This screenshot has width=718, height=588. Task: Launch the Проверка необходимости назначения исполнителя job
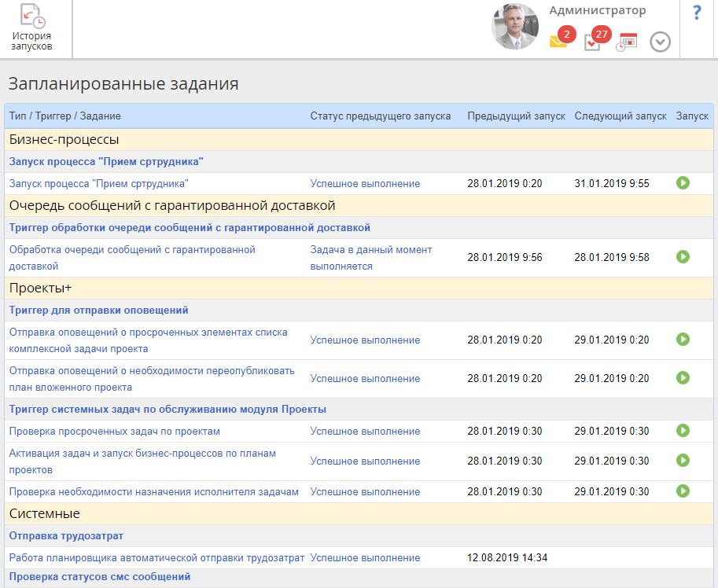[x=683, y=491]
